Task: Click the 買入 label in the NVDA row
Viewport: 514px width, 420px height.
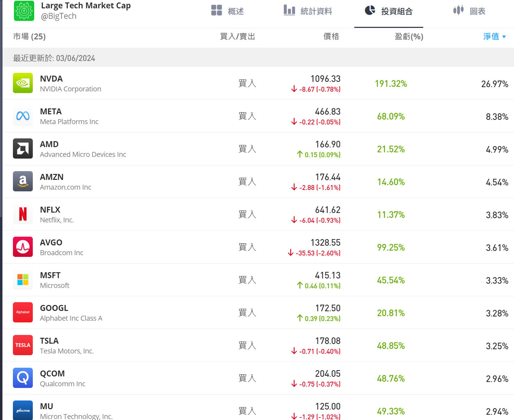Action: [247, 83]
